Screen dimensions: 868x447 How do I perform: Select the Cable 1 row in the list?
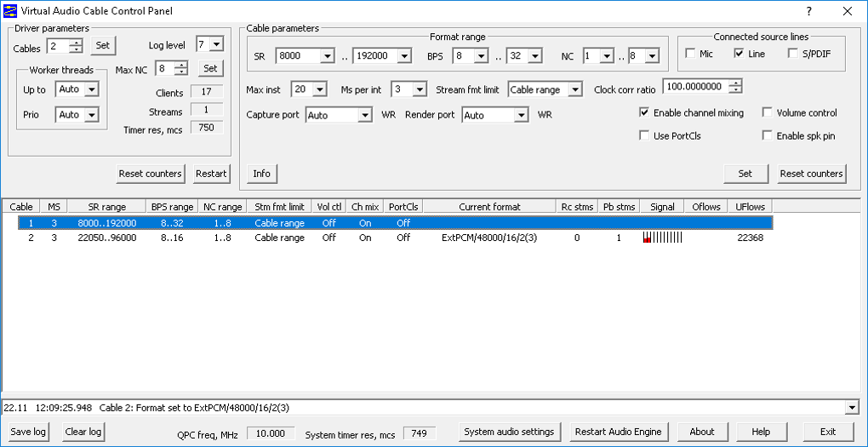[x=395, y=223]
